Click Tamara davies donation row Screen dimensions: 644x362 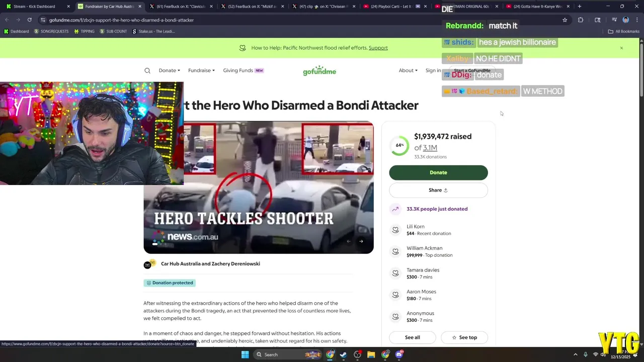tap(438, 273)
